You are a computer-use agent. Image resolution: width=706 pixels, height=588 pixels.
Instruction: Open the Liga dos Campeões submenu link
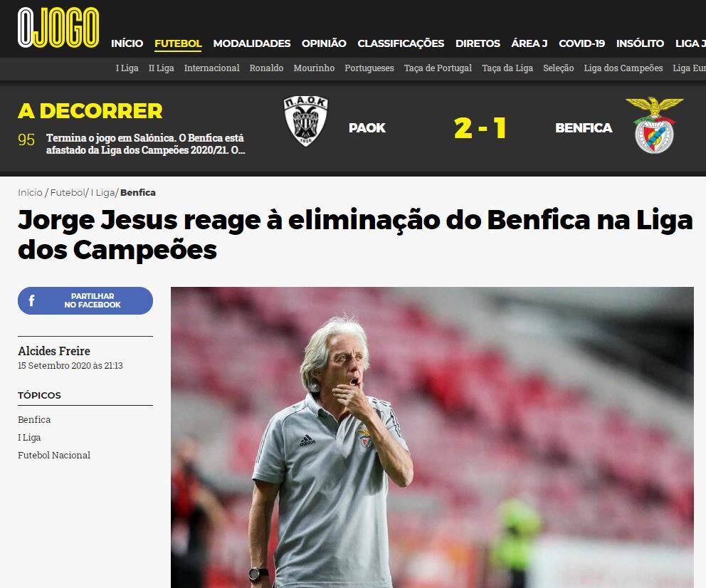tap(623, 68)
